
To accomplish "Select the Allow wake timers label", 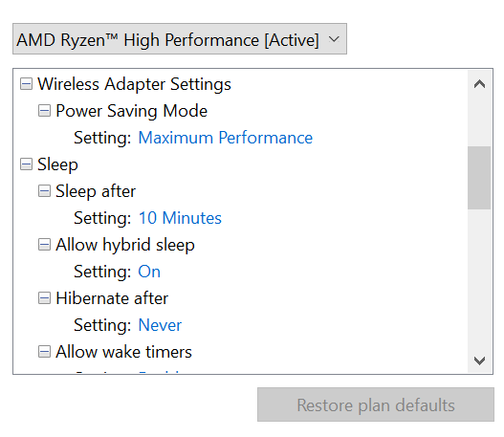I will pyautogui.click(x=123, y=352).
